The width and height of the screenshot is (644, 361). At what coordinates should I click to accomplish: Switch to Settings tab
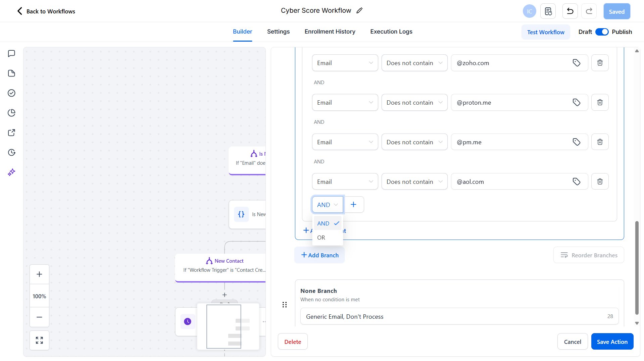click(278, 32)
